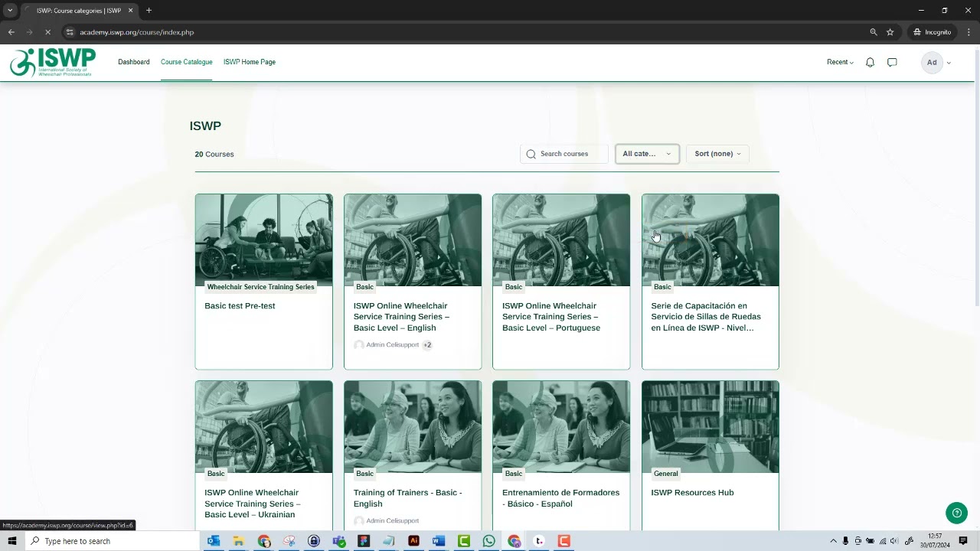
Task: Open Basic Level – Ukrainian course title
Action: click(253, 504)
